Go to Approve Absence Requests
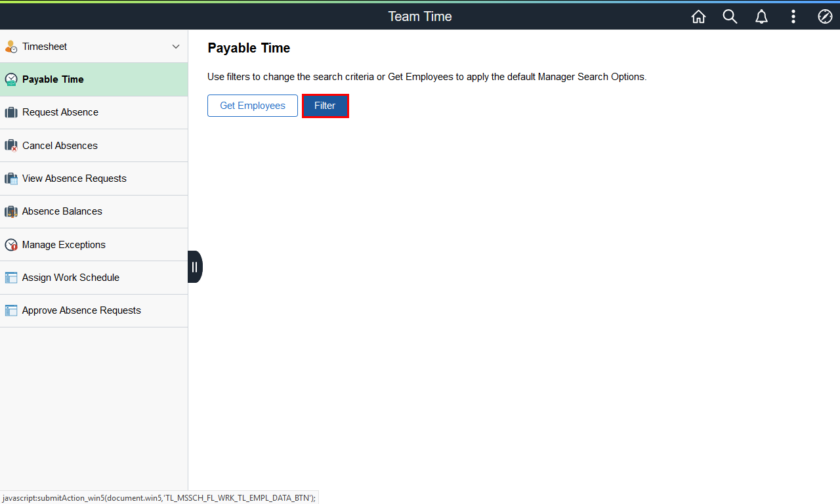This screenshot has width=840, height=504. [81, 310]
